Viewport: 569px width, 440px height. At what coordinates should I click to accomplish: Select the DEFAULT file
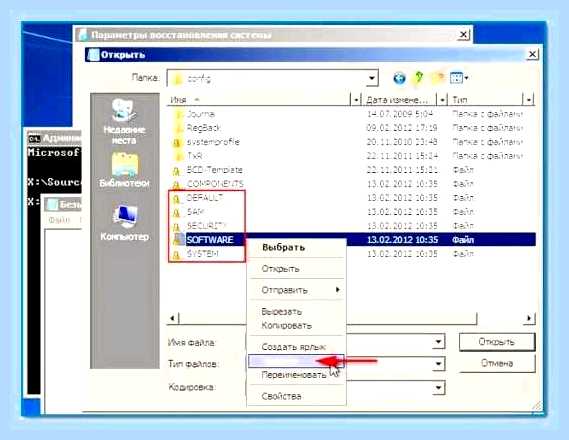pos(205,198)
